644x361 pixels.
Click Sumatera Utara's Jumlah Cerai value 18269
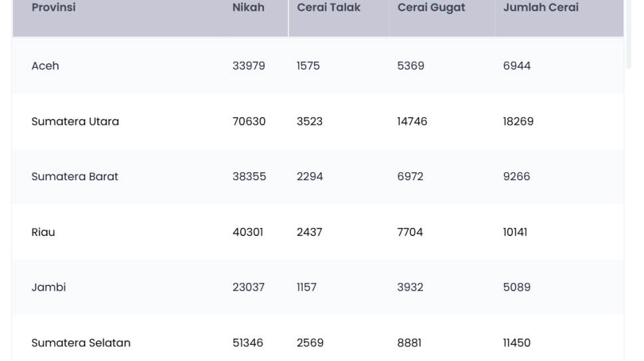518,122
